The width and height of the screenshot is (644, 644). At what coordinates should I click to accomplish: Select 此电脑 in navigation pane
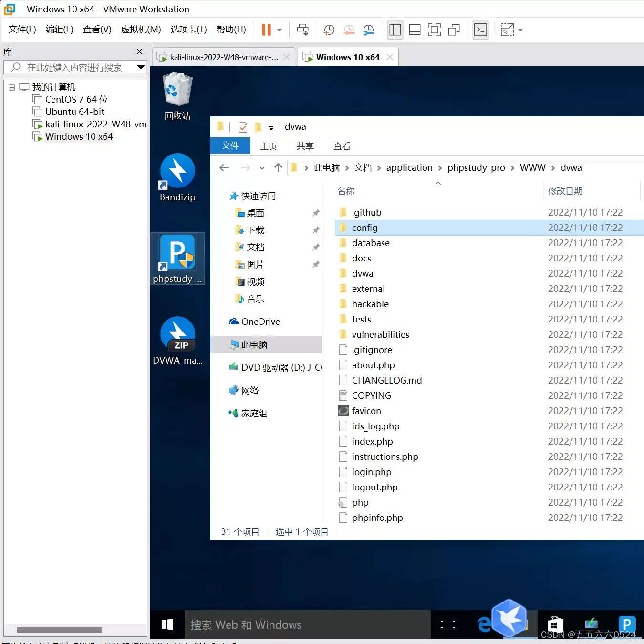(x=266, y=344)
